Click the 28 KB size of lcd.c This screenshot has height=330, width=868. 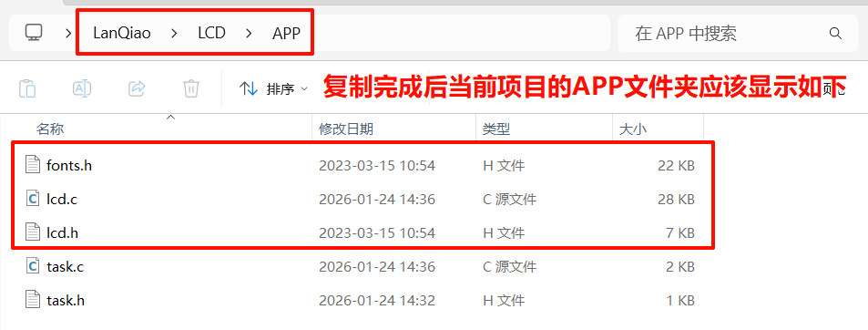tap(676, 200)
